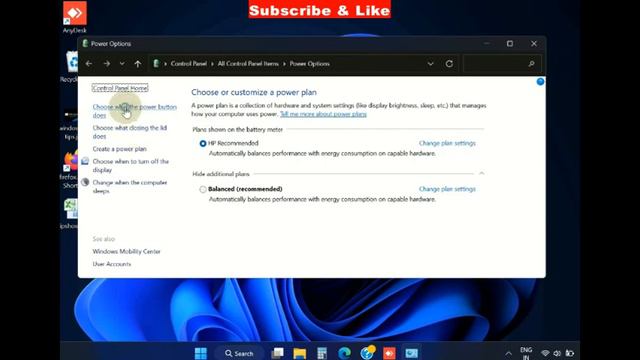The width and height of the screenshot is (640, 360).
Task: Select Control Panel in the breadcrumb
Action: pos(189,64)
